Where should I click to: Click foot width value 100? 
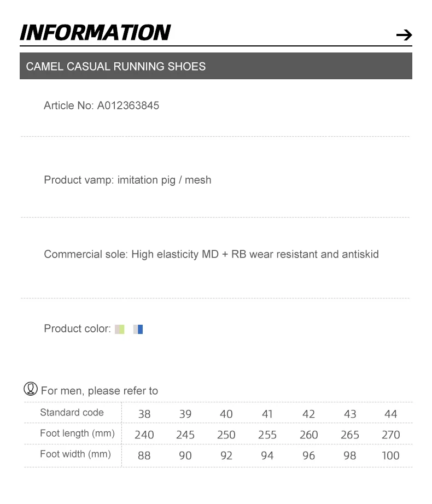[x=390, y=455]
